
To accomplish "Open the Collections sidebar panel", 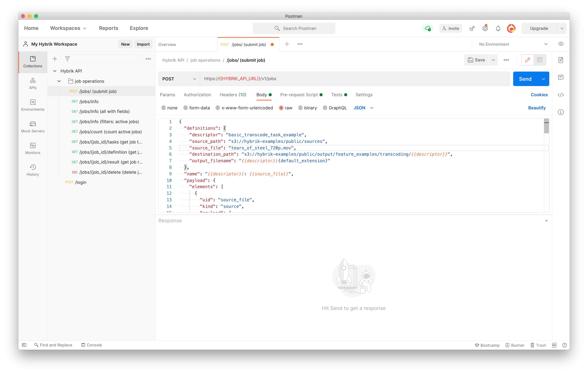I will pos(33,62).
